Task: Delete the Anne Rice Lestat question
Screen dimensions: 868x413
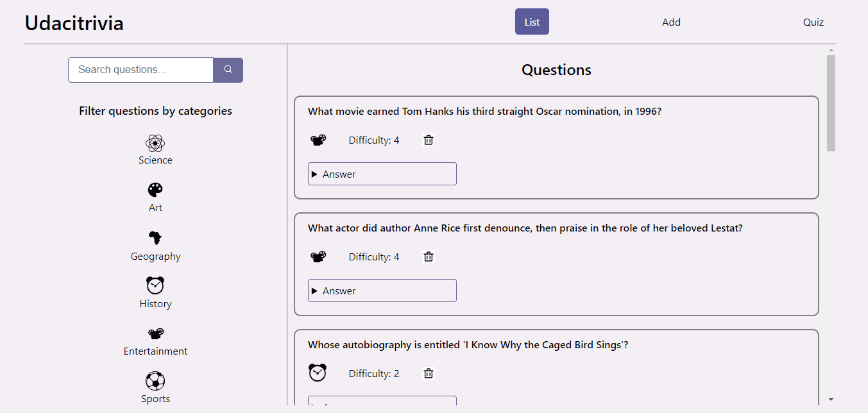Action: click(428, 256)
